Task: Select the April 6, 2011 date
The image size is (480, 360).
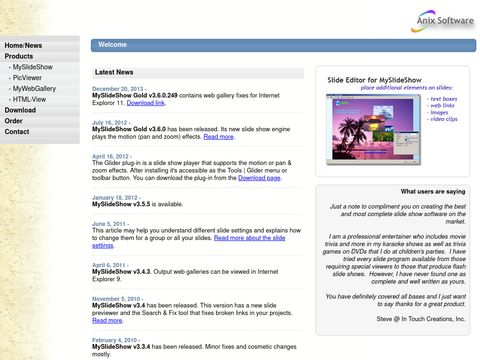Action: pyautogui.click(x=109, y=265)
